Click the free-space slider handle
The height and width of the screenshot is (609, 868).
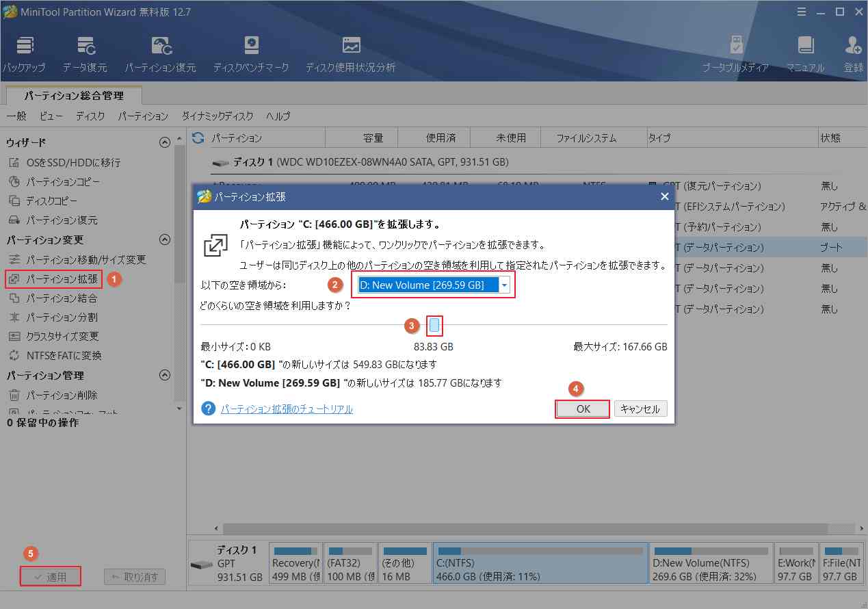click(434, 325)
